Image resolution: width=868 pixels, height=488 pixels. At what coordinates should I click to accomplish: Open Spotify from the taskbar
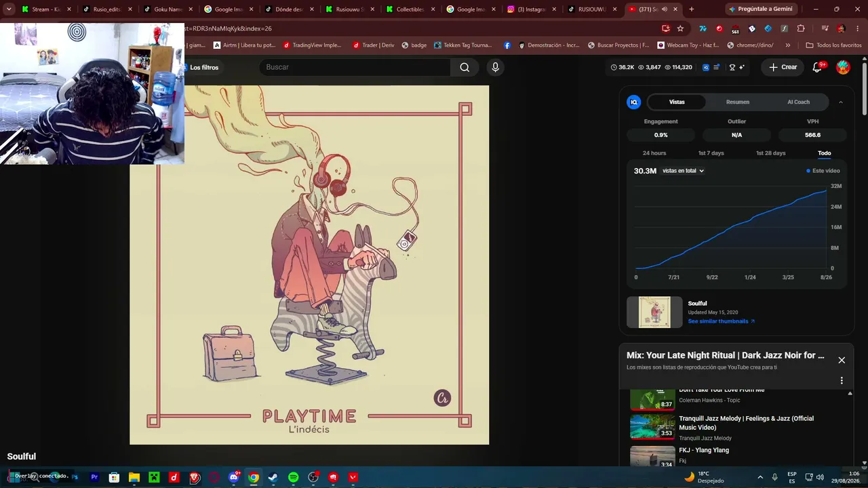tap(293, 477)
